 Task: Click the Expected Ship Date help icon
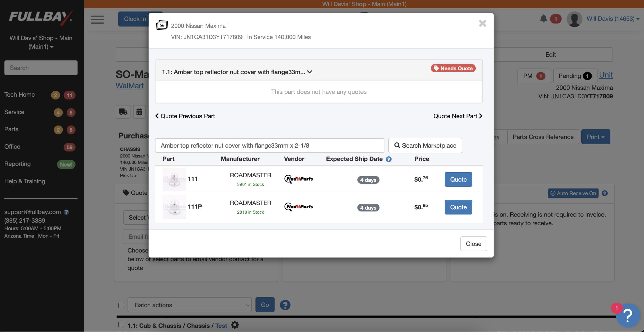click(x=388, y=159)
